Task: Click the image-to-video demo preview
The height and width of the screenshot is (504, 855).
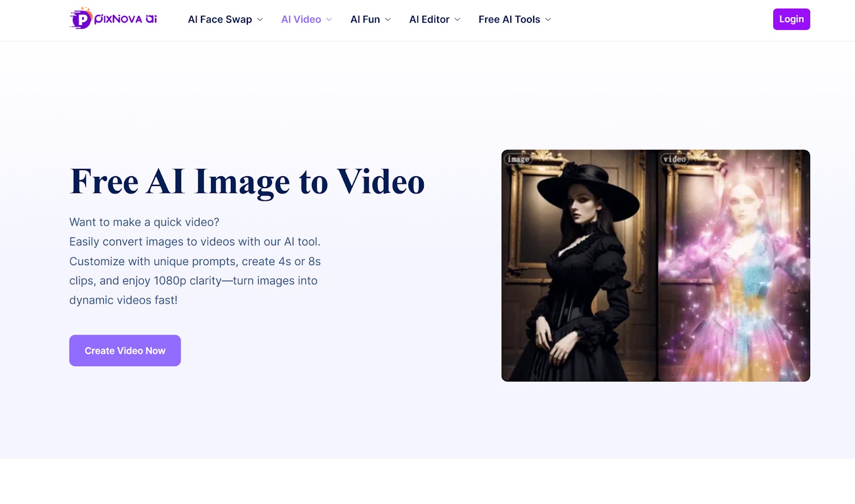Action: (656, 266)
